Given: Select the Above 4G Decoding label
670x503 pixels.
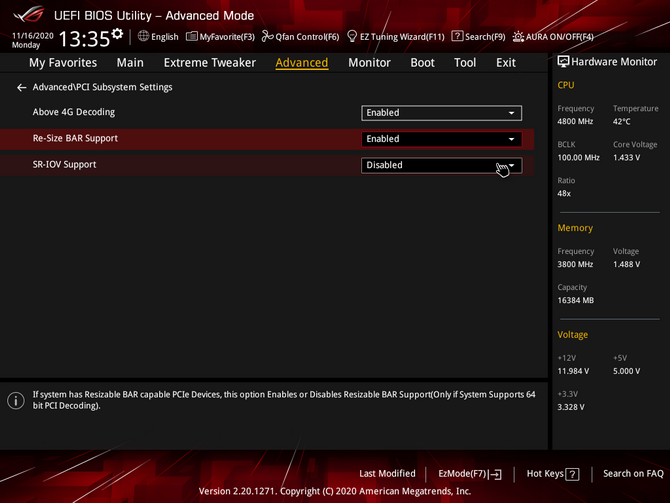Looking at the screenshot, I should [x=73, y=112].
